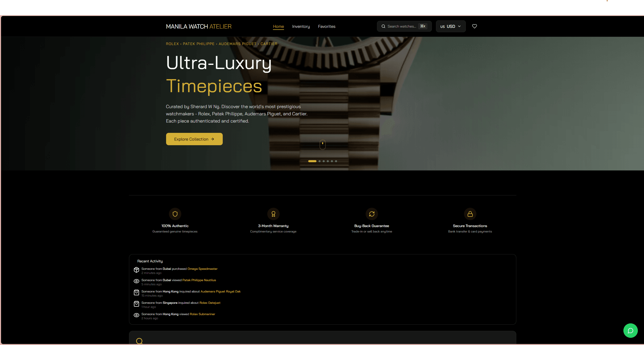The height and width of the screenshot is (345, 644).
Task: Click the package icon beside Omega Speedmaster
Action: click(136, 270)
